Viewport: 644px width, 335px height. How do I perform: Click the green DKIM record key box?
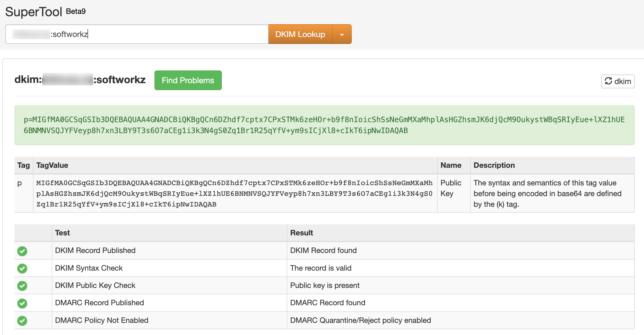pos(324,125)
